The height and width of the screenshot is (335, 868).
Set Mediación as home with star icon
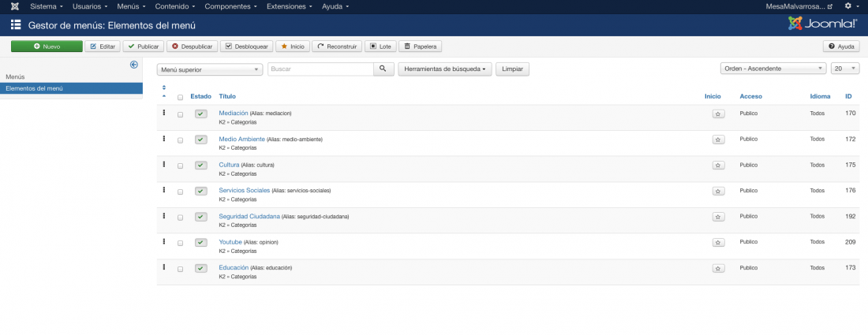pos(718,114)
